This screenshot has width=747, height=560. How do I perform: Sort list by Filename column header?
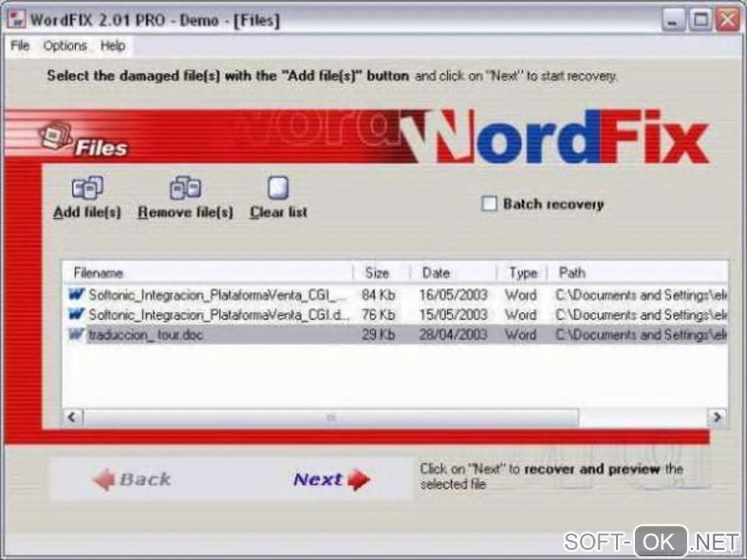pyautogui.click(x=208, y=273)
